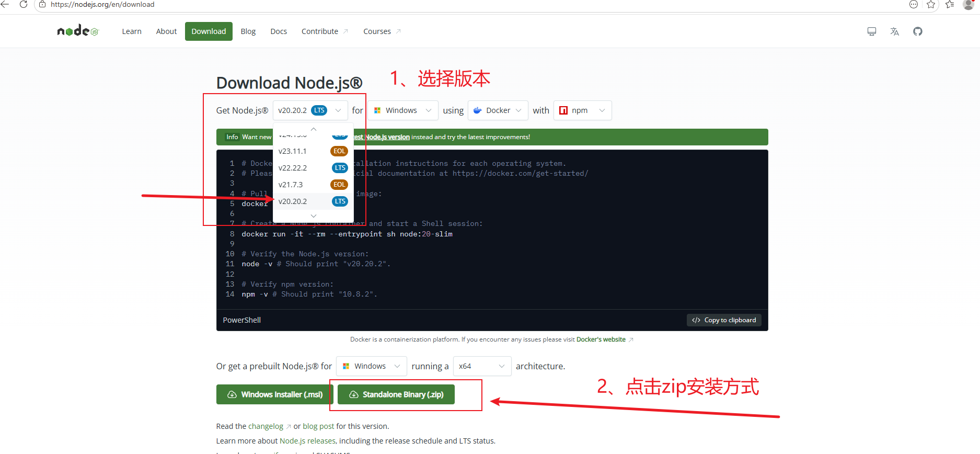980x454 pixels.
Task: Click the 'Download Node.js®' heading
Action: tap(289, 83)
